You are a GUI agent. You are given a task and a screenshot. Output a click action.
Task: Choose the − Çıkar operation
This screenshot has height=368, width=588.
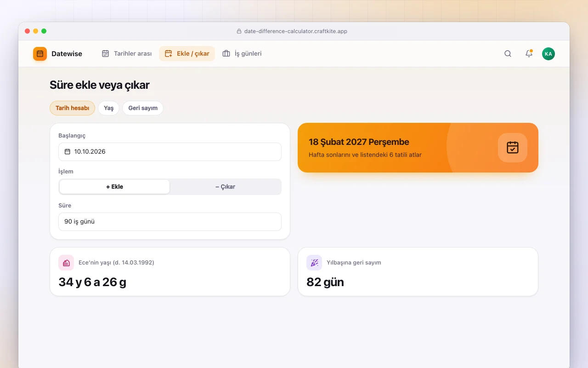click(225, 187)
